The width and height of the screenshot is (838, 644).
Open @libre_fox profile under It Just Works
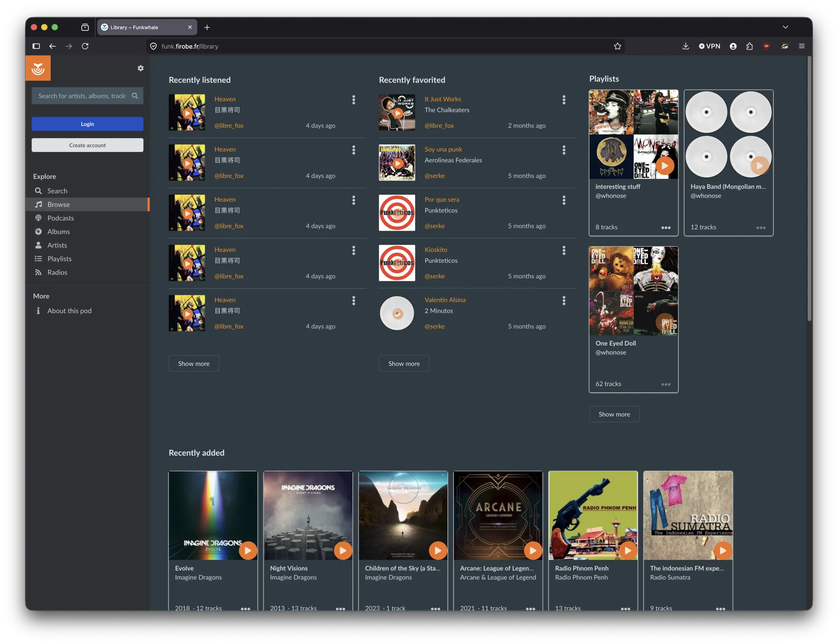(x=439, y=126)
